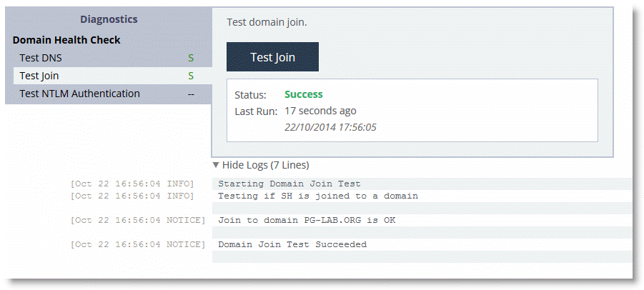Click the 17 seconds ago last run text
The height and width of the screenshot is (290, 644).
pos(320,111)
